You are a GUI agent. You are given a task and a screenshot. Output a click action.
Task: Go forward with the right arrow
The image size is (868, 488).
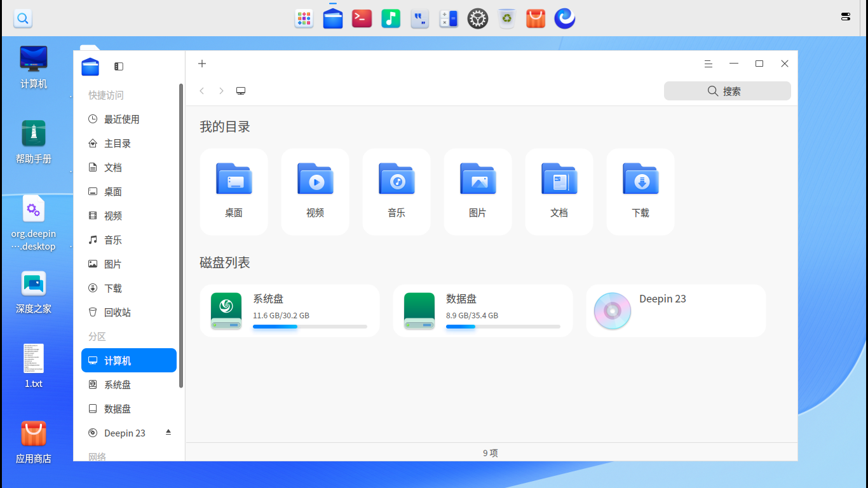221,91
